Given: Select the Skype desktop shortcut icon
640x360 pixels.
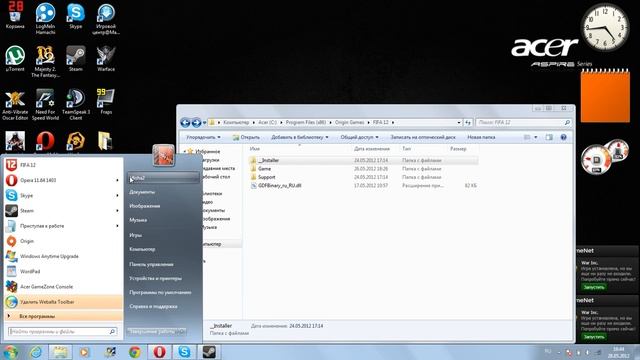Looking at the screenshot, I should click(x=76, y=16).
